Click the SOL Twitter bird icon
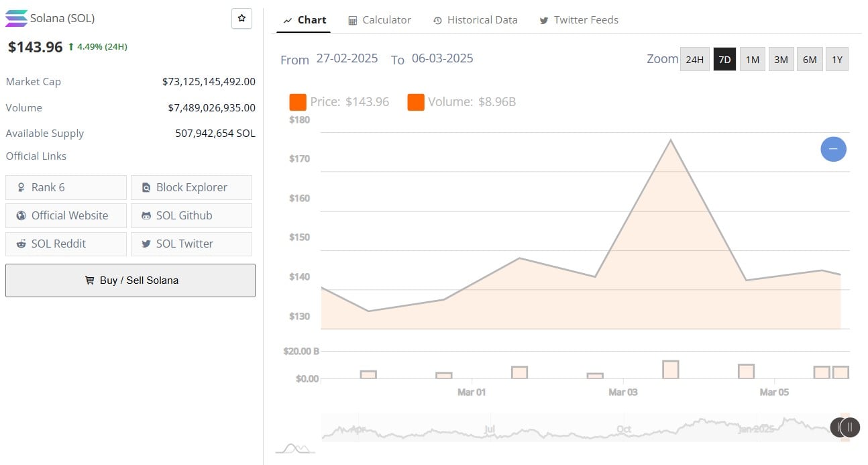 (x=146, y=244)
